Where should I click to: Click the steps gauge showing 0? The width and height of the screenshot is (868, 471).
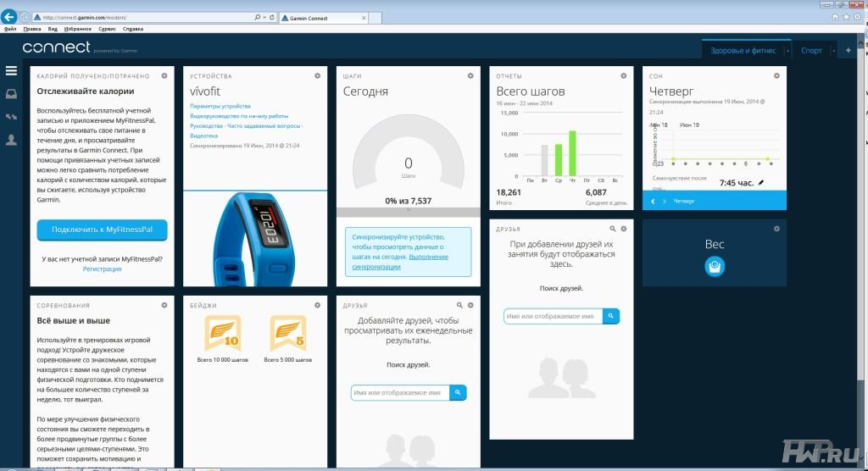click(x=409, y=152)
